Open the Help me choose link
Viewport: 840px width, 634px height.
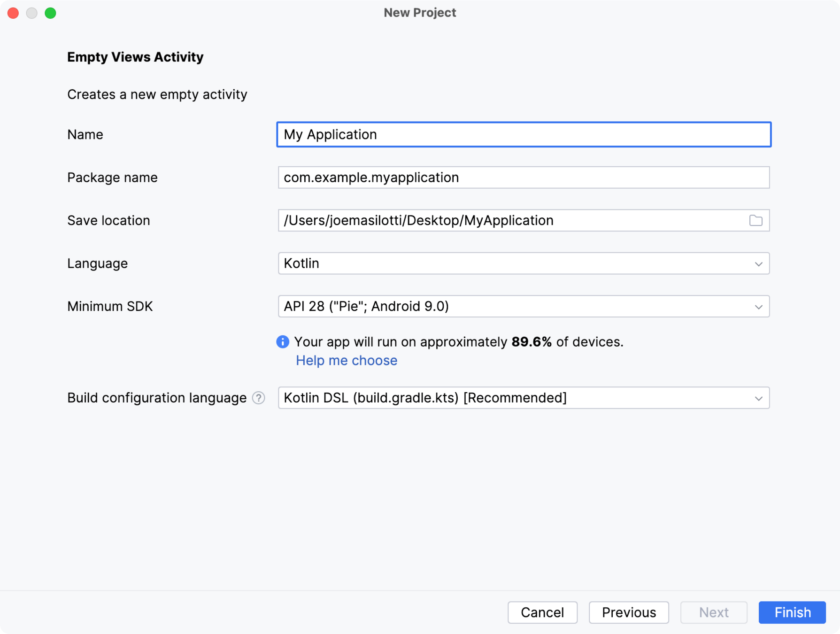click(347, 360)
